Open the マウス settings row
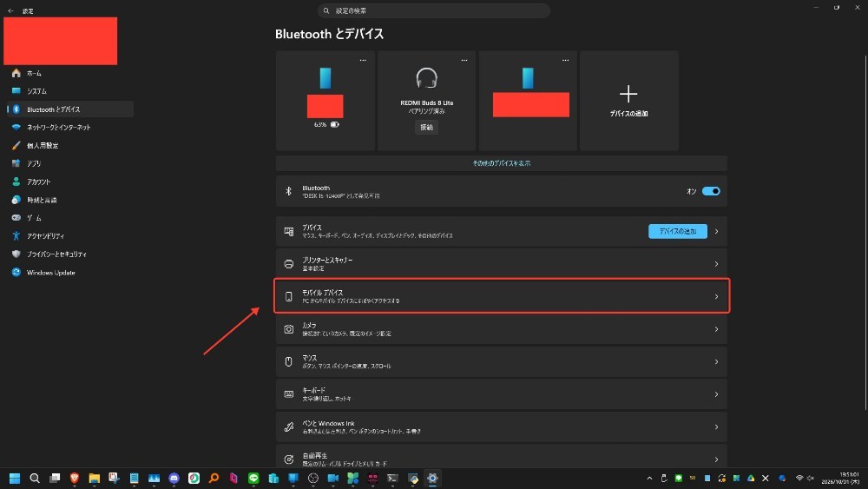Image resolution: width=868 pixels, height=489 pixels. pos(502,361)
